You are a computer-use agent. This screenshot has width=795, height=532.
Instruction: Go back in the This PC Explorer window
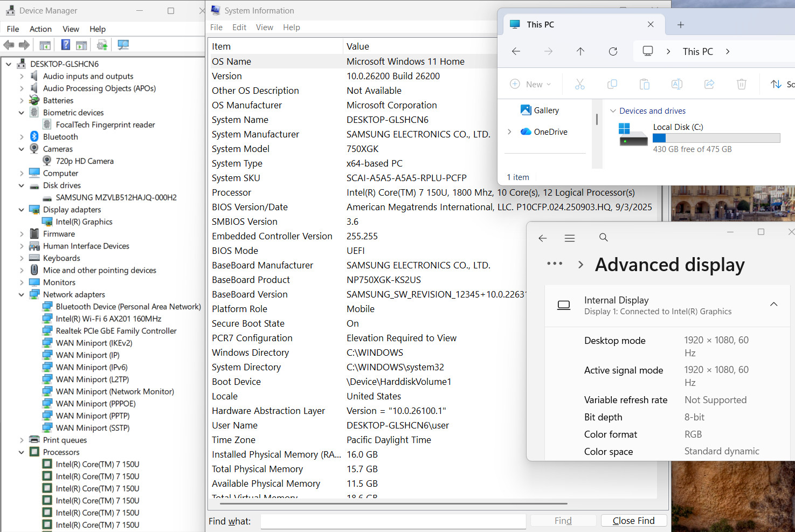click(516, 51)
